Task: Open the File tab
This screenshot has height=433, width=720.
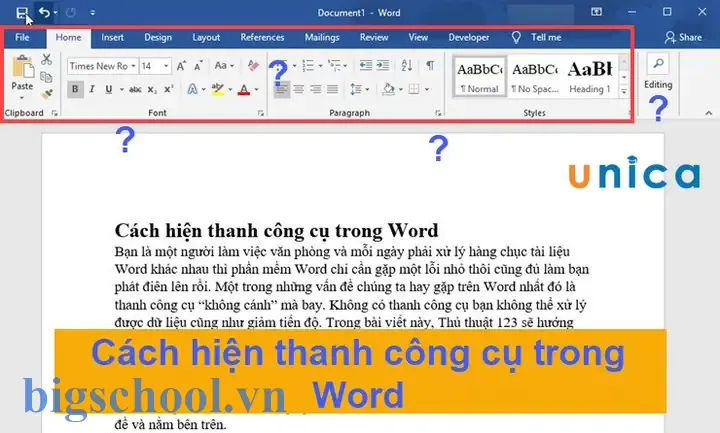Action: tap(22, 38)
